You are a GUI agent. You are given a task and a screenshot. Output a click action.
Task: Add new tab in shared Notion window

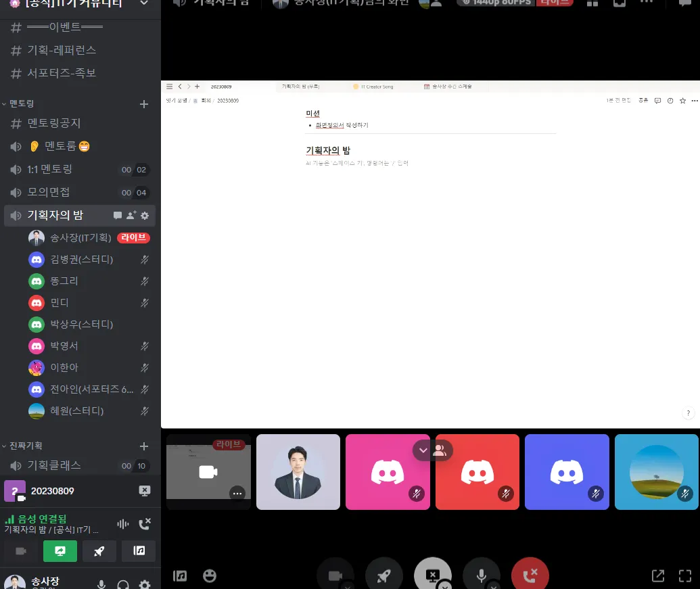pyautogui.click(x=197, y=87)
